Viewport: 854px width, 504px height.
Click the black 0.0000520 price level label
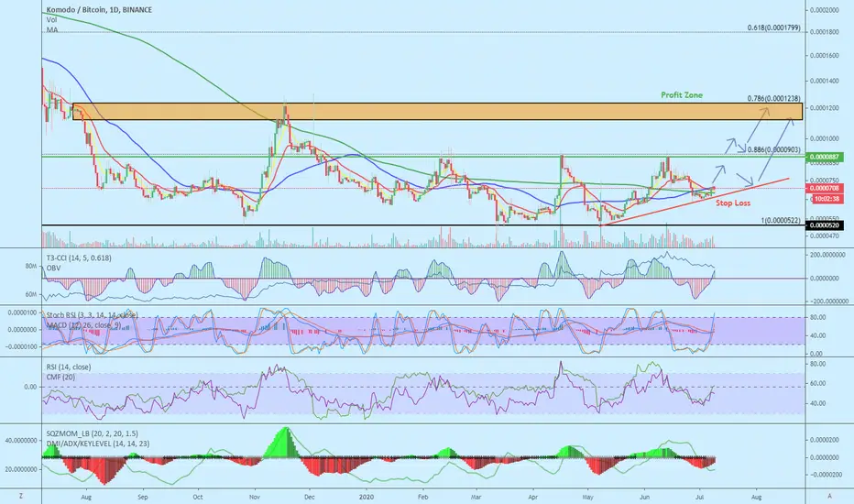pyautogui.click(x=826, y=225)
